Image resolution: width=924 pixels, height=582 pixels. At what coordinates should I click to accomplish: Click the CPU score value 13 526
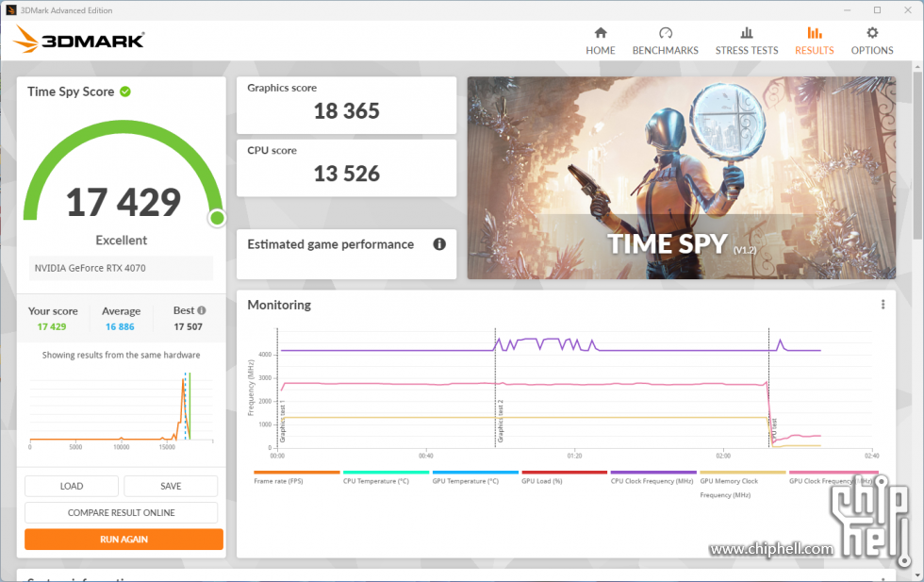tap(347, 174)
